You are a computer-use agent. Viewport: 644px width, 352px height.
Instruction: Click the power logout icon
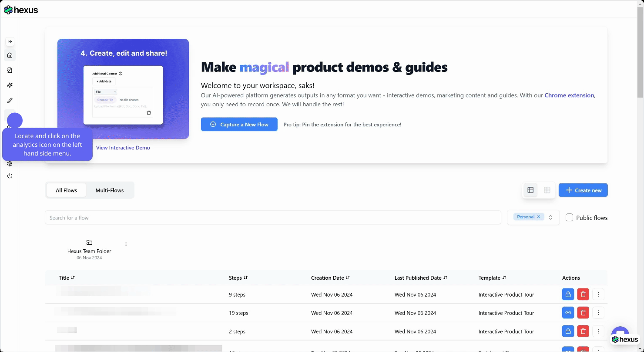(10, 176)
